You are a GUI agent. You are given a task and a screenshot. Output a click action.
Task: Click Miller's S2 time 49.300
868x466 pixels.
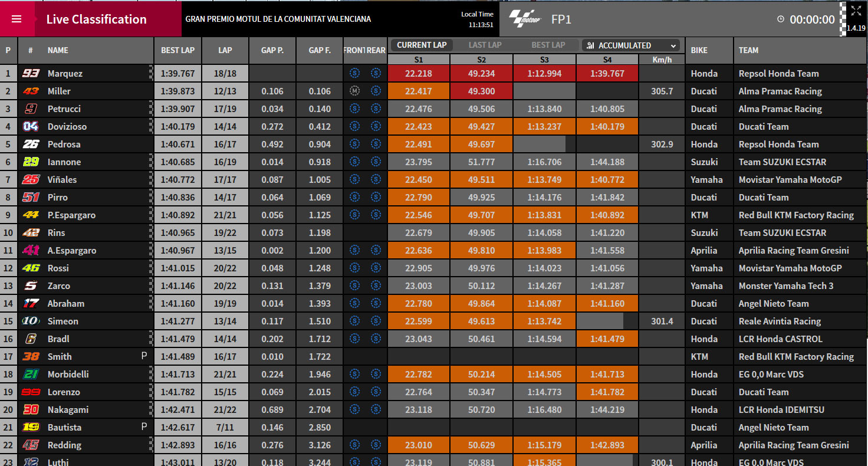(x=481, y=91)
